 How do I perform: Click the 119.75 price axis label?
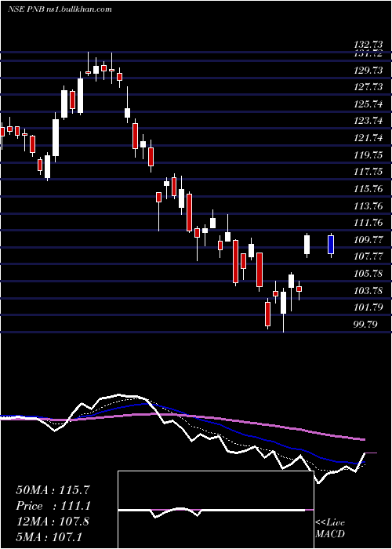368,155
